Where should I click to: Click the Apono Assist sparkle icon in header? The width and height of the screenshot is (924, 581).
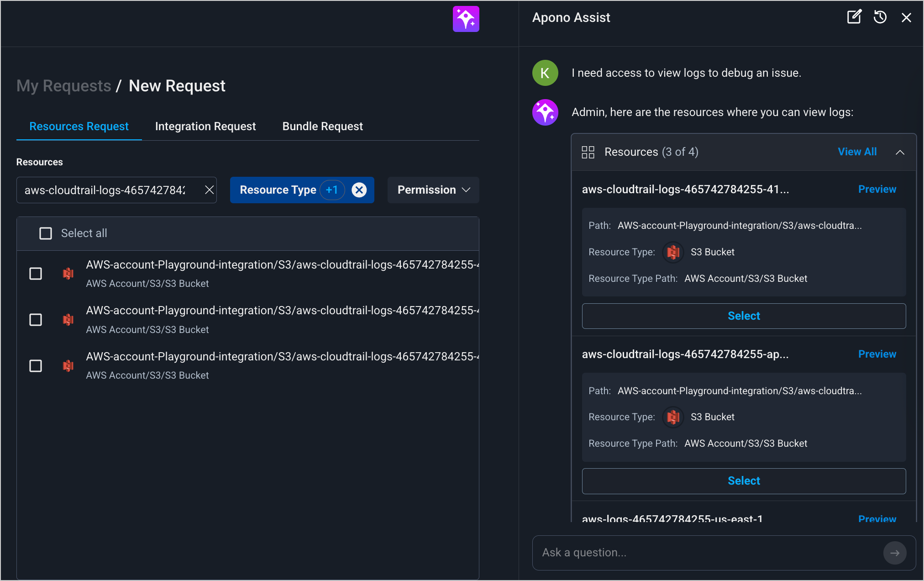pos(466,19)
